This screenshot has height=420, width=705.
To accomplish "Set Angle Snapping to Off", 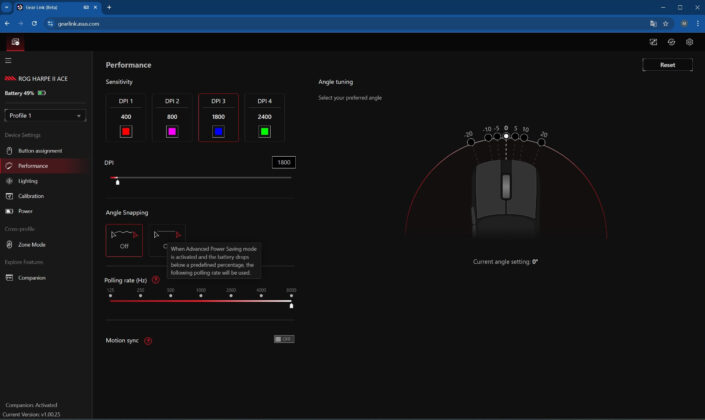I will 124,241.
